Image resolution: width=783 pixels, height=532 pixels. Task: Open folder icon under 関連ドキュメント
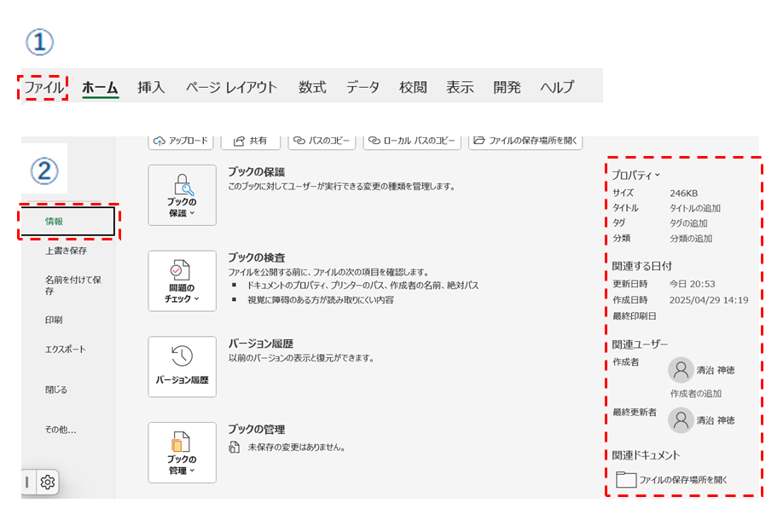click(626, 479)
